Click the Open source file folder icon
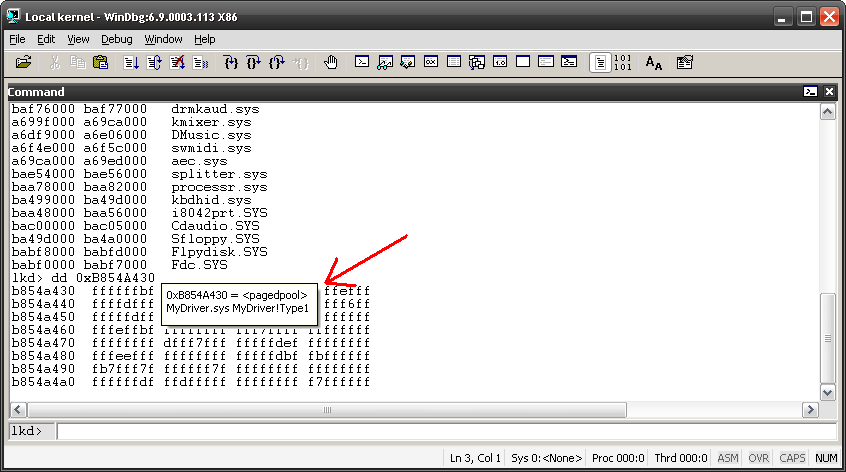This screenshot has width=846, height=472. click(23, 62)
